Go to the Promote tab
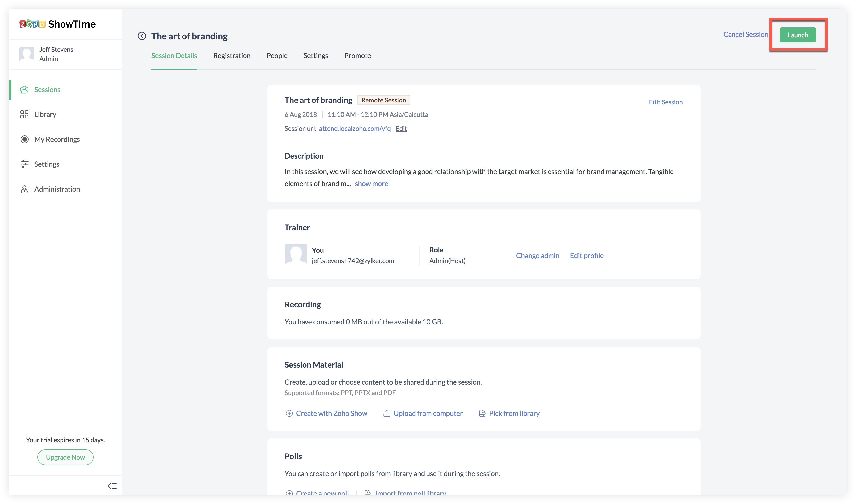Viewport: 855px width, 504px height. coord(357,56)
